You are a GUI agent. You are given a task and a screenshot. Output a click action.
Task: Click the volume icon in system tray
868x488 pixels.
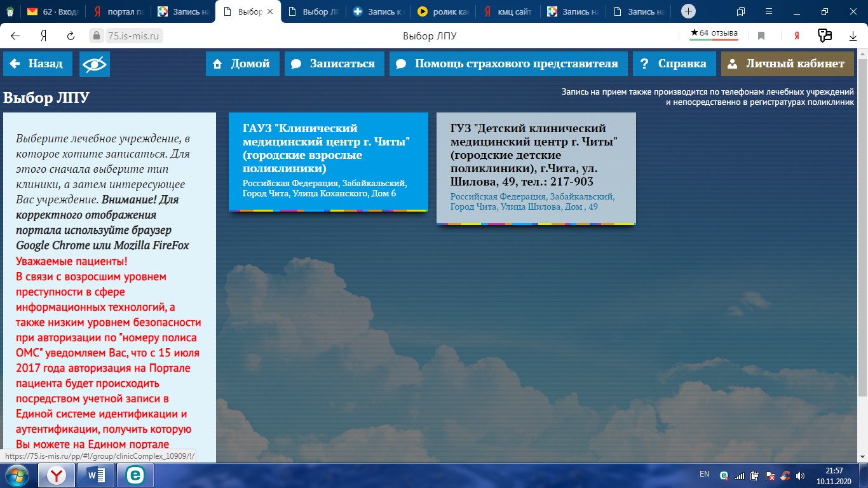click(x=799, y=475)
